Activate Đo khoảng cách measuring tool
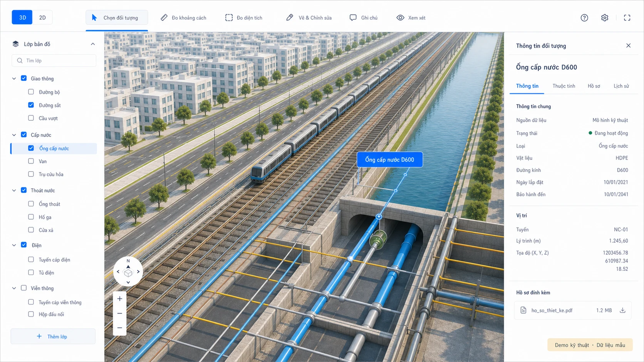644x362 pixels. click(184, 18)
